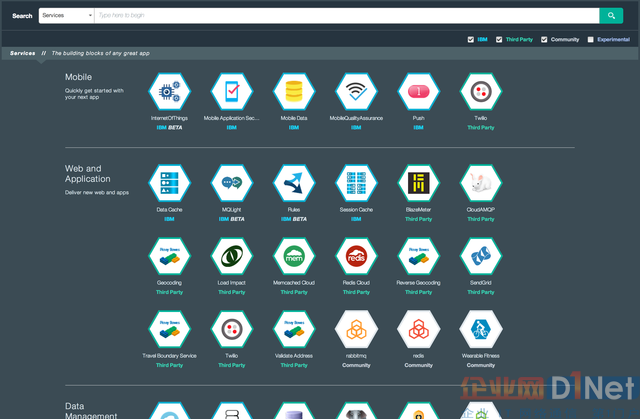Select the Reverse Geocoding icon
Viewport: 640px width, 419px height.
click(418, 256)
